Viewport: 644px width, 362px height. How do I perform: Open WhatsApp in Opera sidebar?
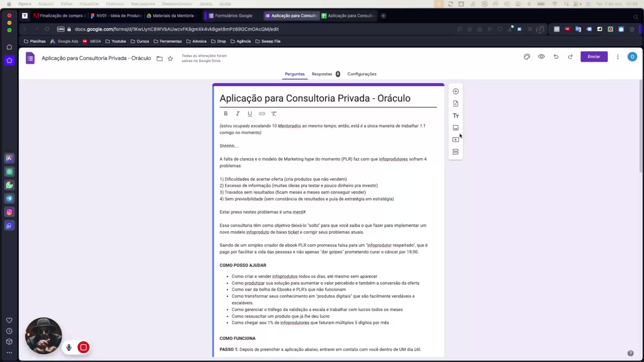[9, 185]
